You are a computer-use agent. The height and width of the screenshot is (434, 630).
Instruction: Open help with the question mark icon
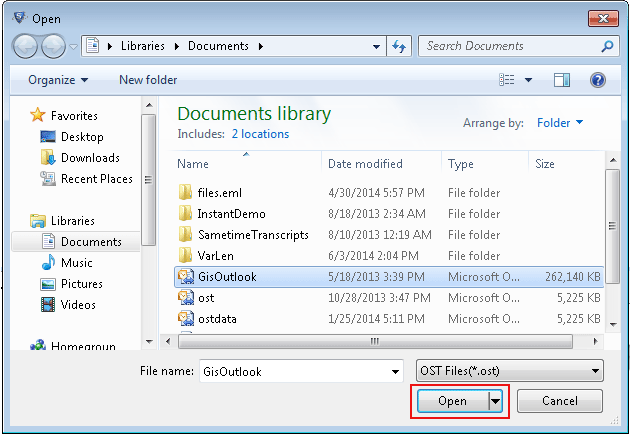point(597,80)
